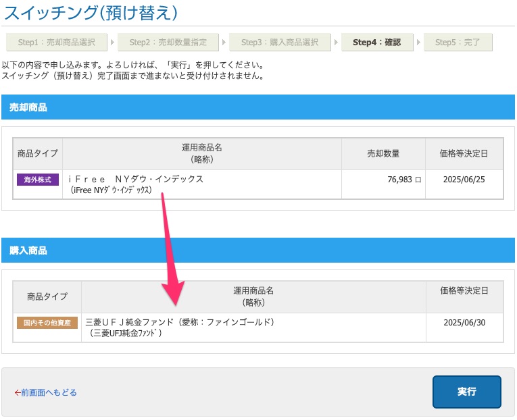Select Step4 確認 step tab

(x=377, y=42)
